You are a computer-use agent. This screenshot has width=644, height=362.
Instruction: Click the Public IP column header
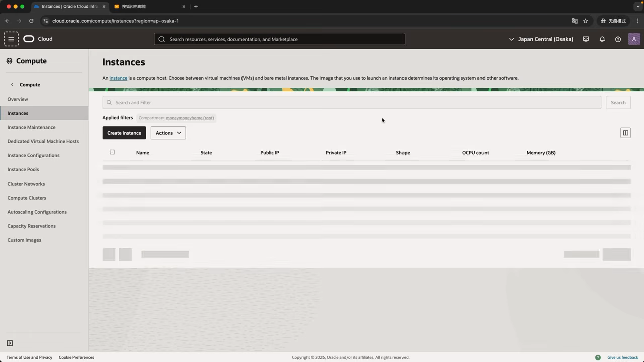270,152
